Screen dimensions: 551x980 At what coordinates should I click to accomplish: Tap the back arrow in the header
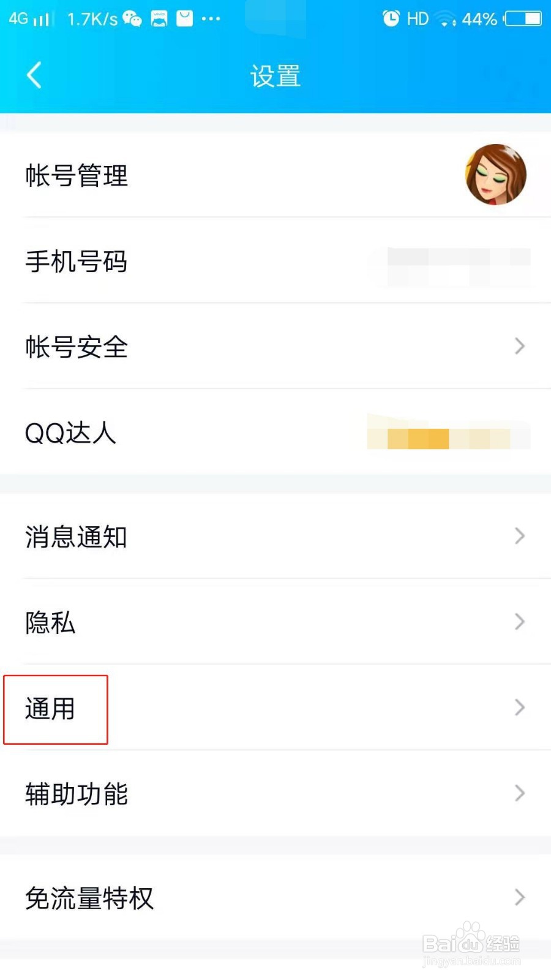click(34, 75)
